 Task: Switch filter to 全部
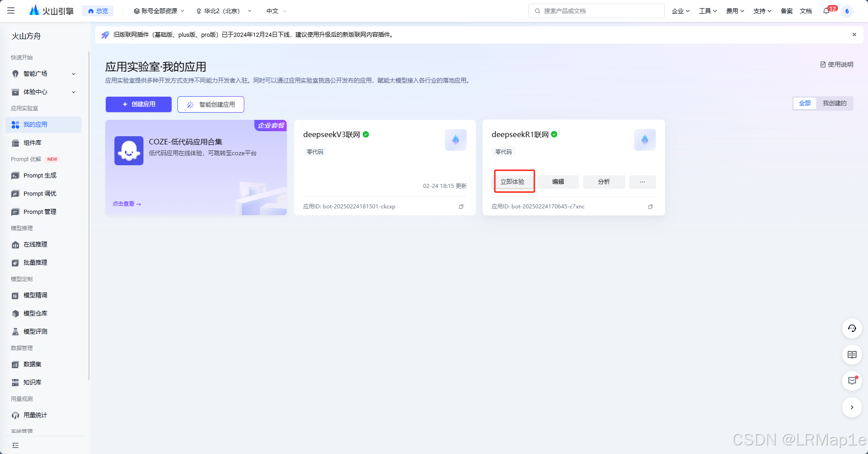coord(805,103)
